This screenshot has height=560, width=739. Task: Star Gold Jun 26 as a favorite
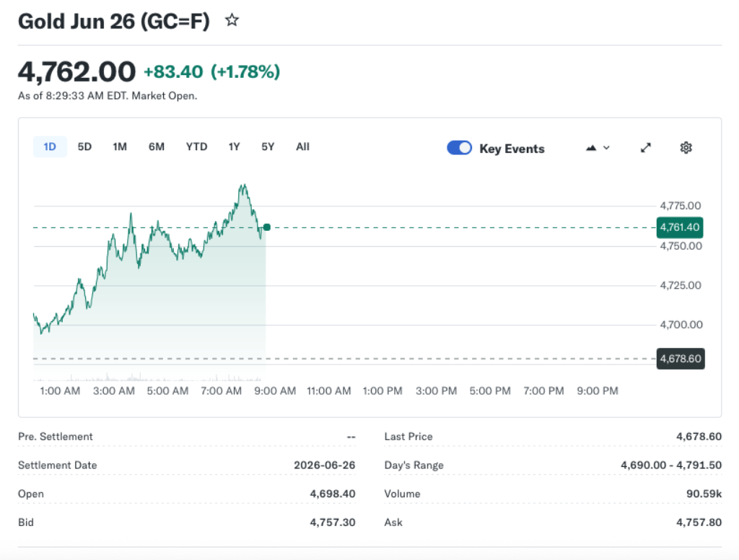tap(232, 20)
